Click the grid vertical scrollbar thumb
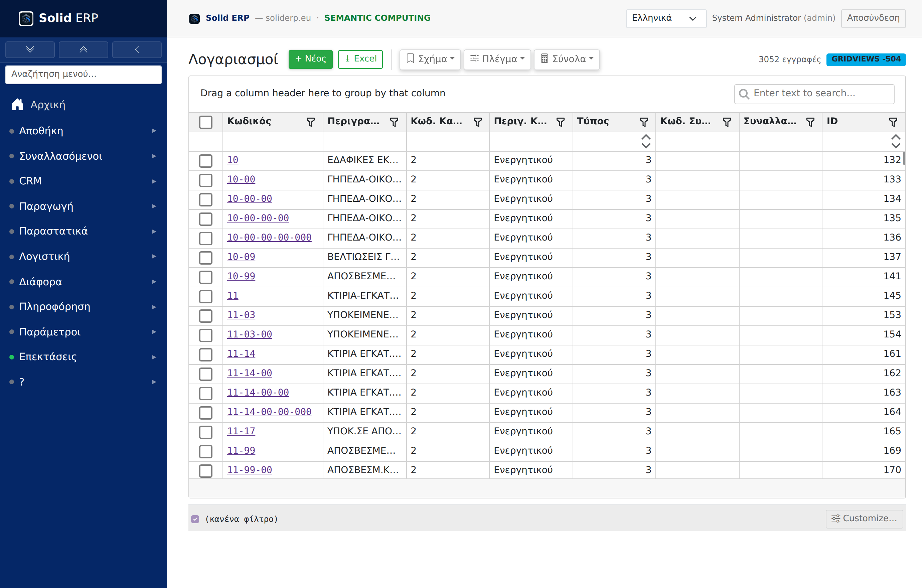 coord(904,158)
